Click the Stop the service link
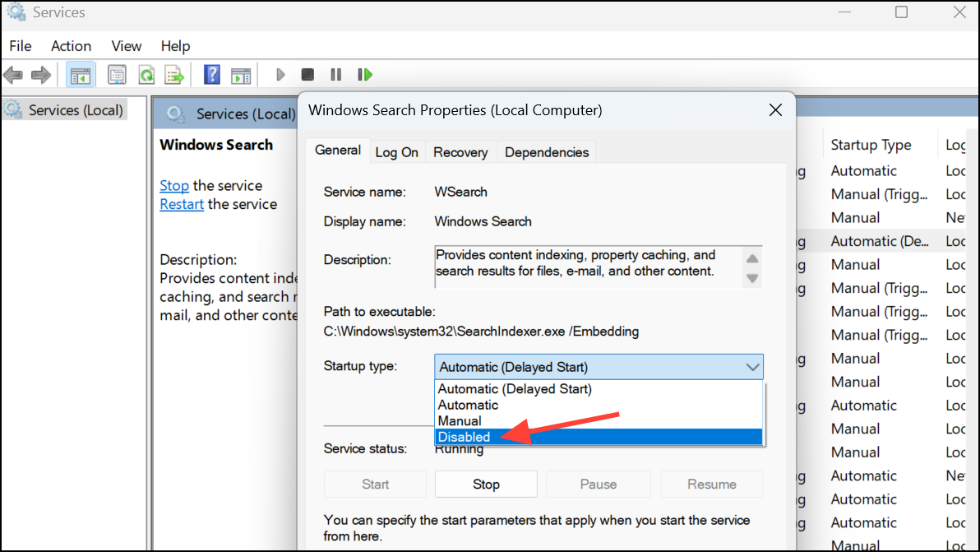 tap(173, 185)
